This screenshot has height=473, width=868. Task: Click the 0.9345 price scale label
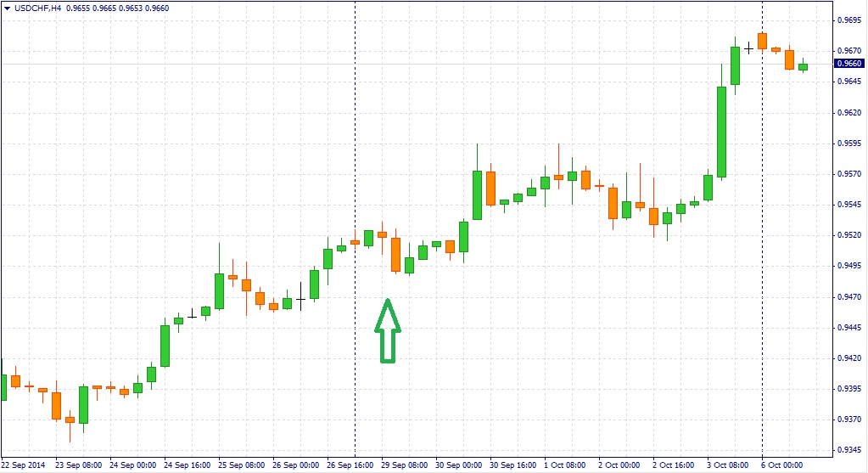click(x=849, y=450)
